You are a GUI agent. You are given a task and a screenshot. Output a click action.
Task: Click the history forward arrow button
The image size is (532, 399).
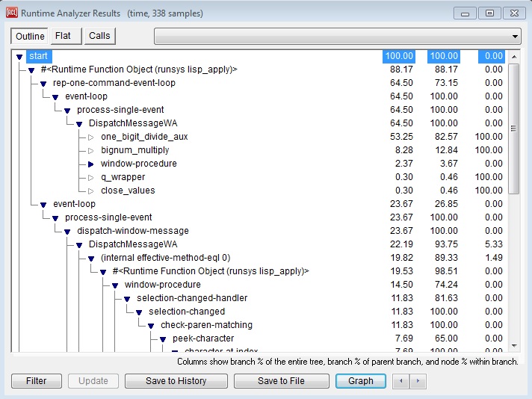point(418,381)
